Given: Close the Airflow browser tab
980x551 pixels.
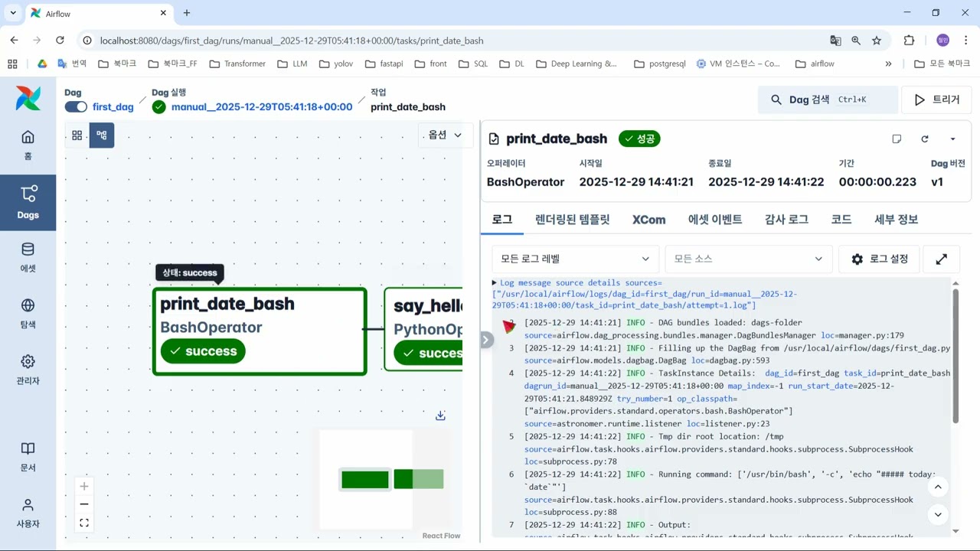Looking at the screenshot, I should tap(164, 13).
